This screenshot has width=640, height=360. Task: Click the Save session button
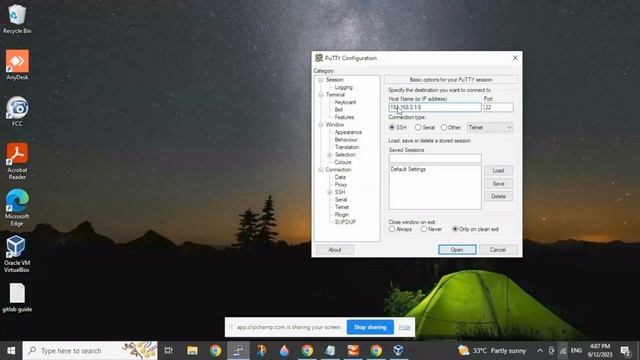[x=498, y=184]
